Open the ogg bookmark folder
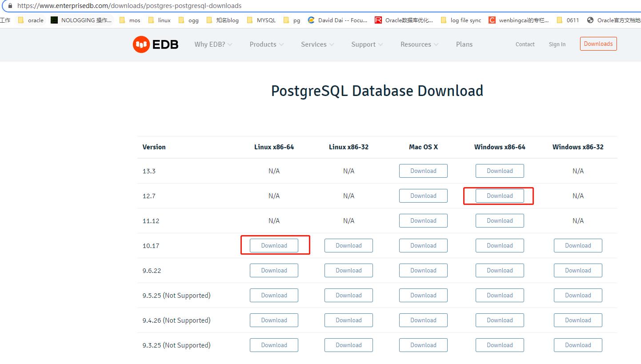 [188, 20]
